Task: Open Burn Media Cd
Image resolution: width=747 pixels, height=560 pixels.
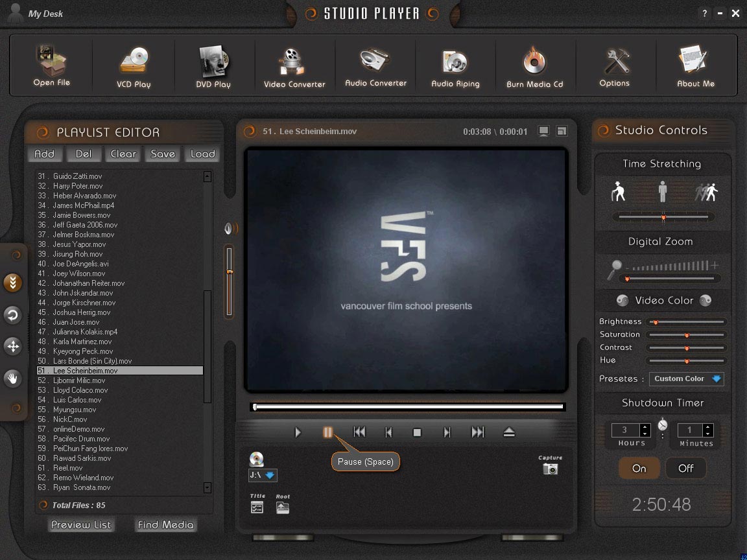Action: [x=534, y=67]
